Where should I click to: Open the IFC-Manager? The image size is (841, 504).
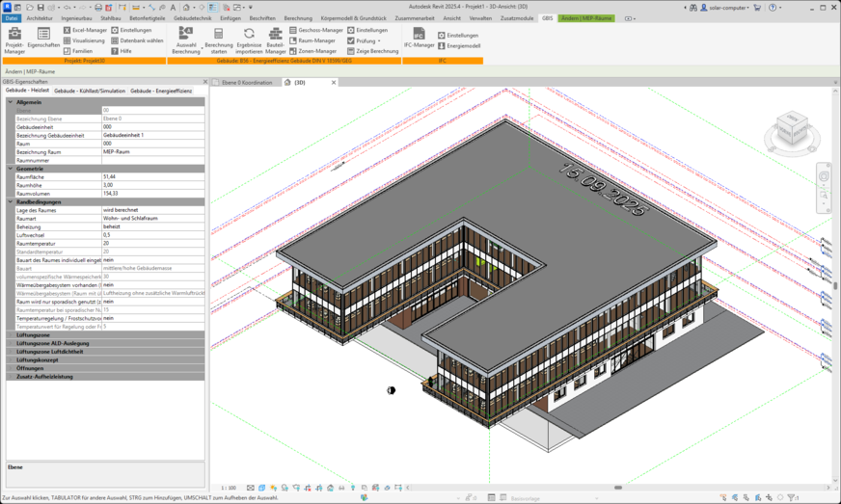tap(419, 39)
